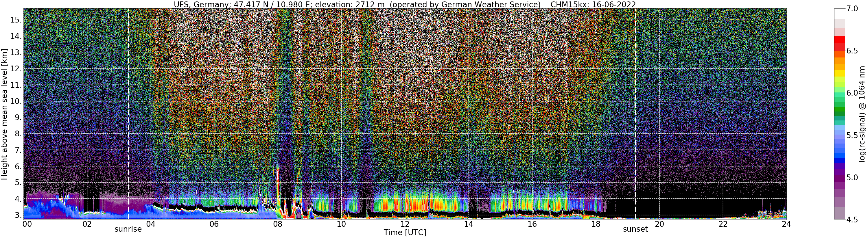Viewport: 868px width, 238px height.
Task: Click time tick label '04'
Action: [151, 224]
